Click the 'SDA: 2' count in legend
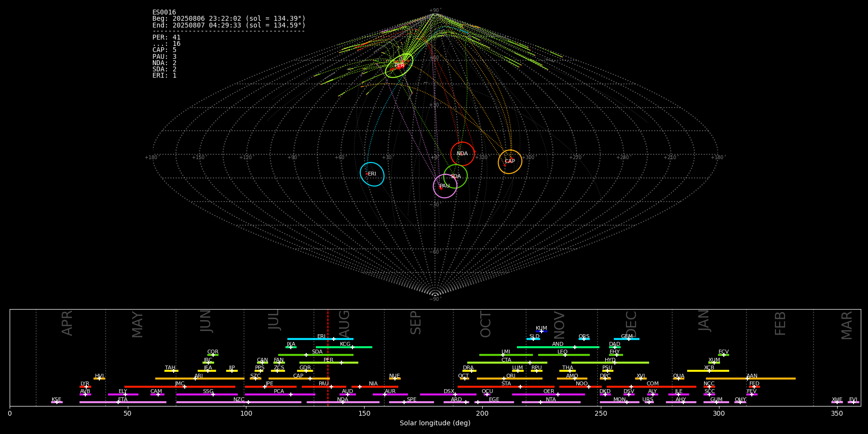The image size is (868, 434). tap(164, 69)
